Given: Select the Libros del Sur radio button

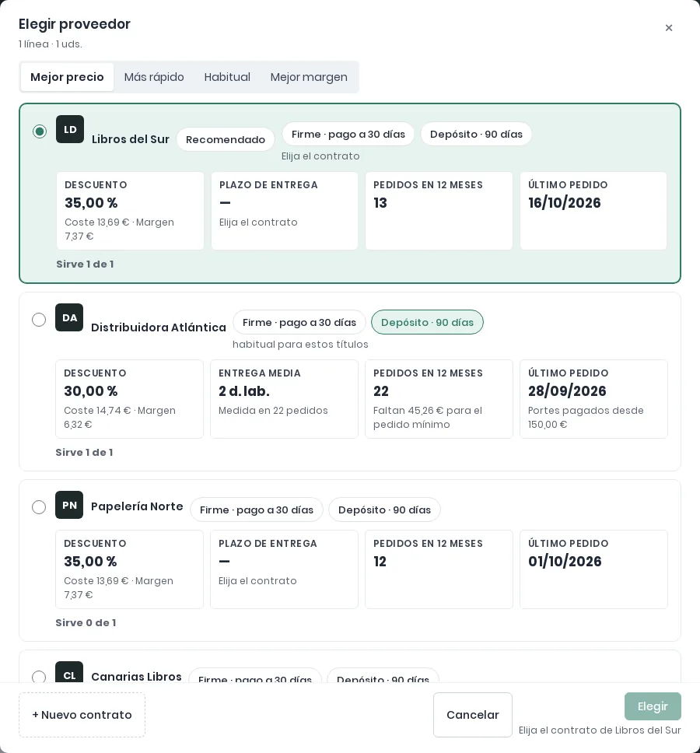Looking at the screenshot, I should [40, 131].
